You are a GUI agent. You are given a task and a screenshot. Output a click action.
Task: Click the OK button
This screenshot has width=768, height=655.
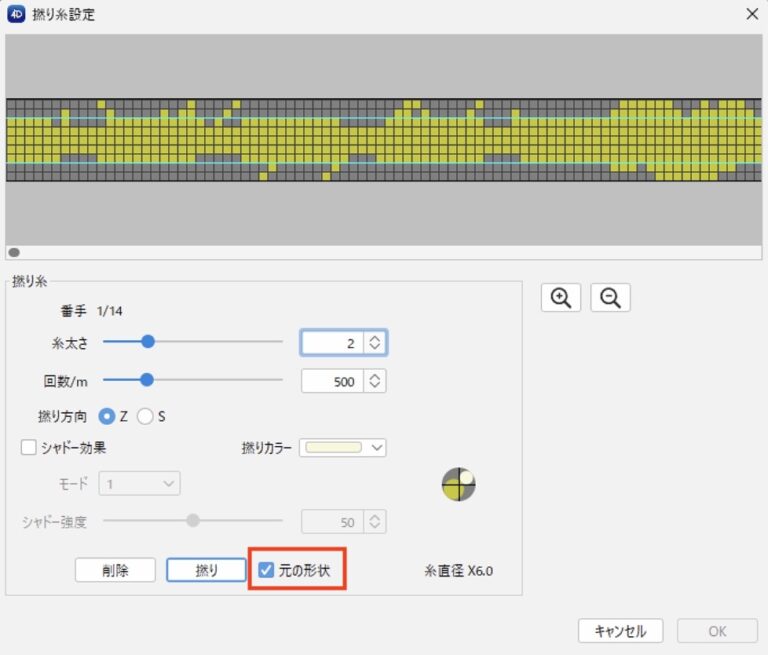click(717, 631)
